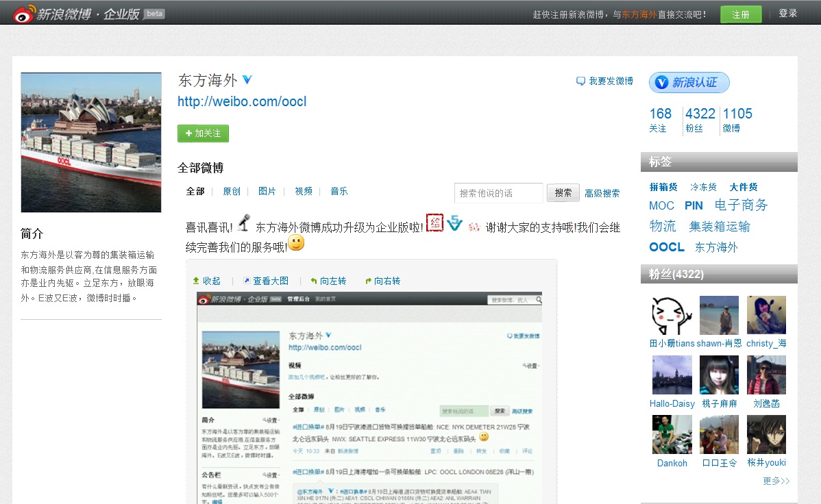This screenshot has width=821, height=504.
Task: Open 高级搜索 advanced search
Action: point(602,193)
